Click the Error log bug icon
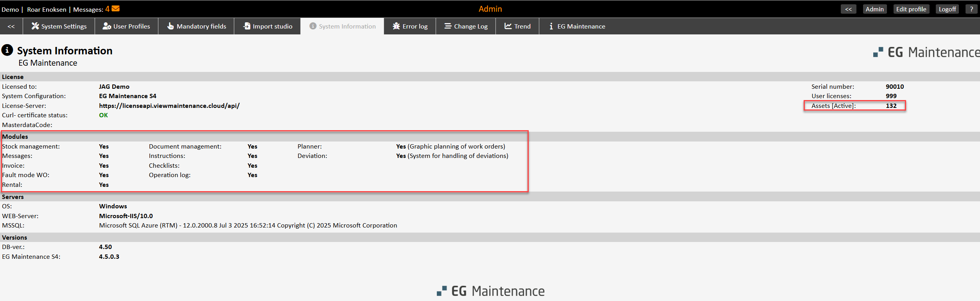Screen dimensions: 980x301 (396, 26)
